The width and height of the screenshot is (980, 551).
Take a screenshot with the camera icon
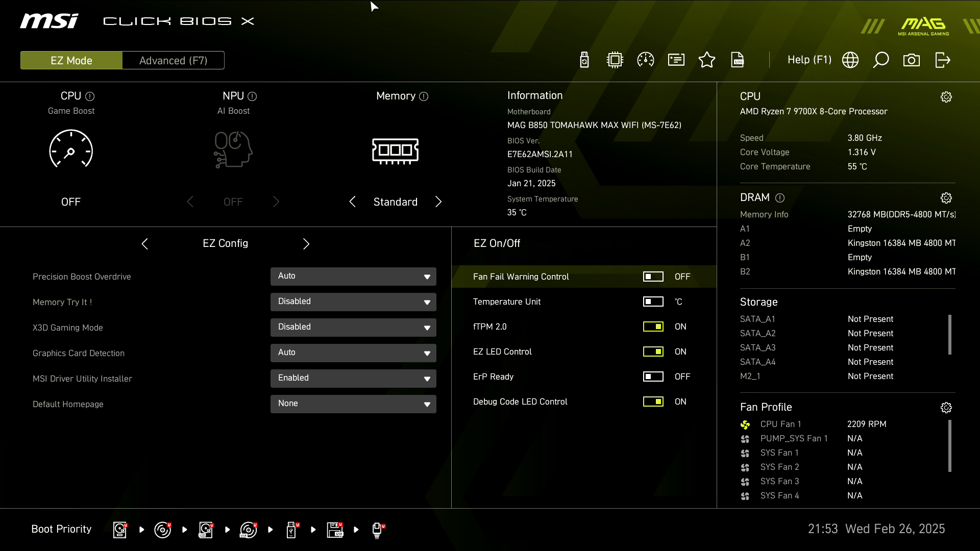(x=912, y=60)
